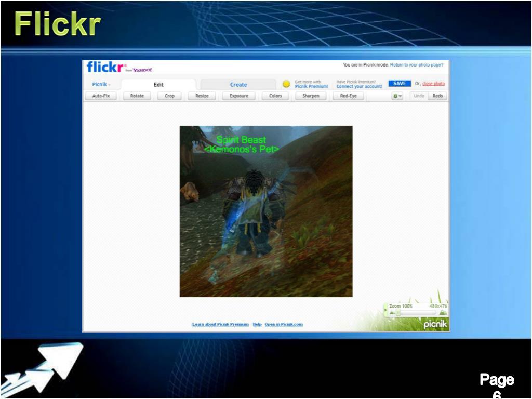Click the Picnik Premium! link
Image resolution: width=532 pixels, height=399 pixels.
coord(312,87)
